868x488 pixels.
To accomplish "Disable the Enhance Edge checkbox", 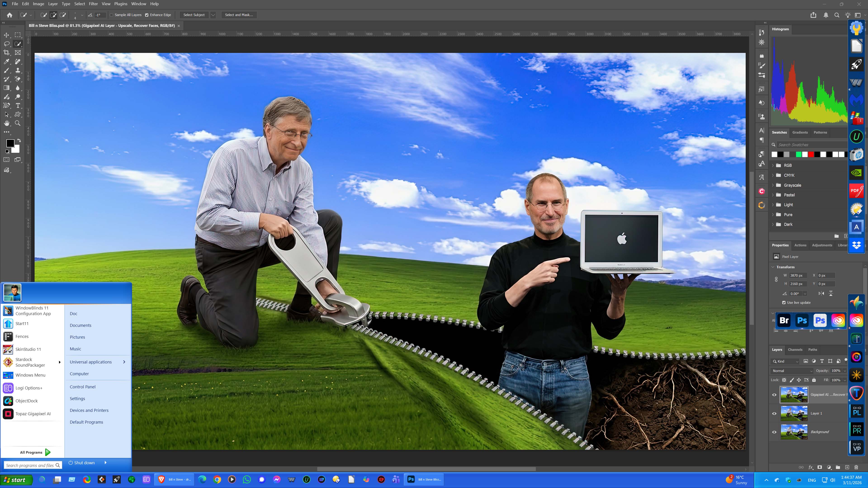I will (x=147, y=15).
